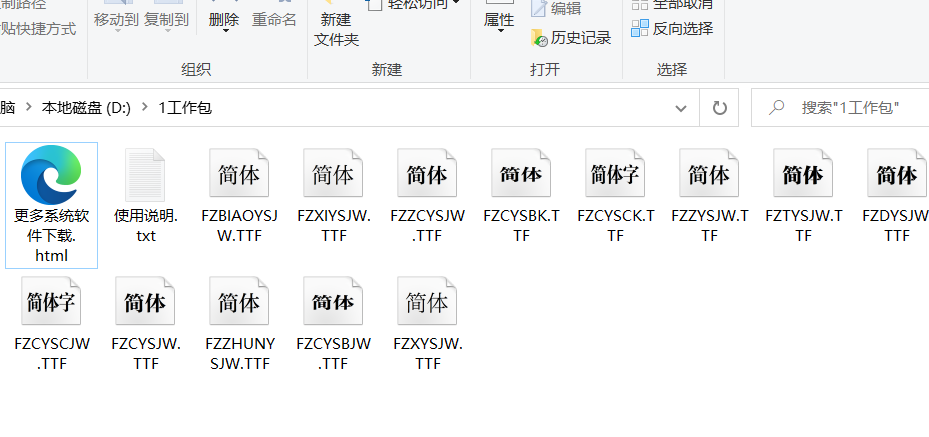
Task: Click the 新建文件夹 new folder button
Action: [336, 29]
